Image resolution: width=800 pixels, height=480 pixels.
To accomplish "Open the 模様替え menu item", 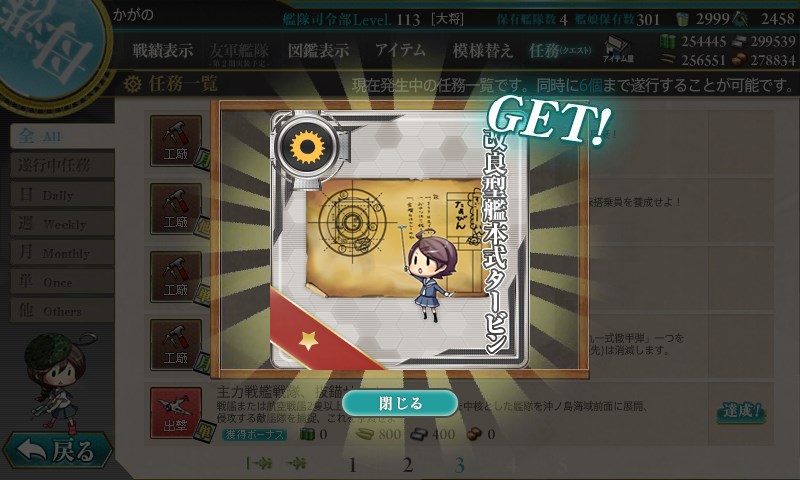I will [482, 50].
